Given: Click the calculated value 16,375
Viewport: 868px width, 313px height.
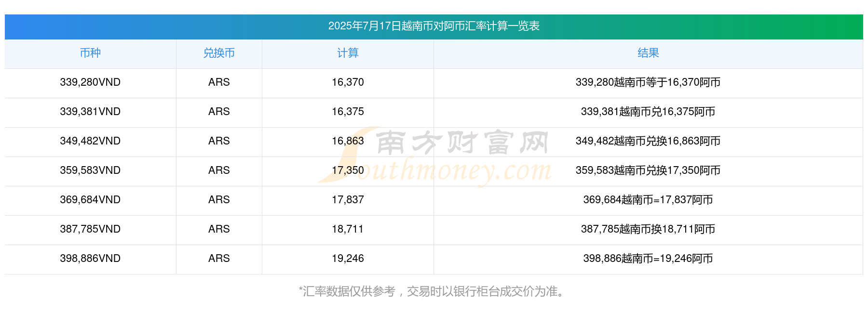Looking at the screenshot, I should click(348, 112).
